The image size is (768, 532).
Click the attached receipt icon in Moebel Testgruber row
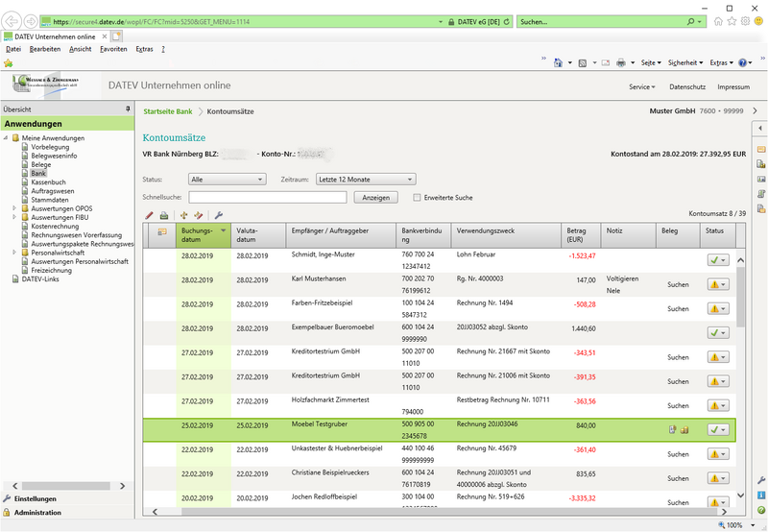pyautogui.click(x=673, y=429)
